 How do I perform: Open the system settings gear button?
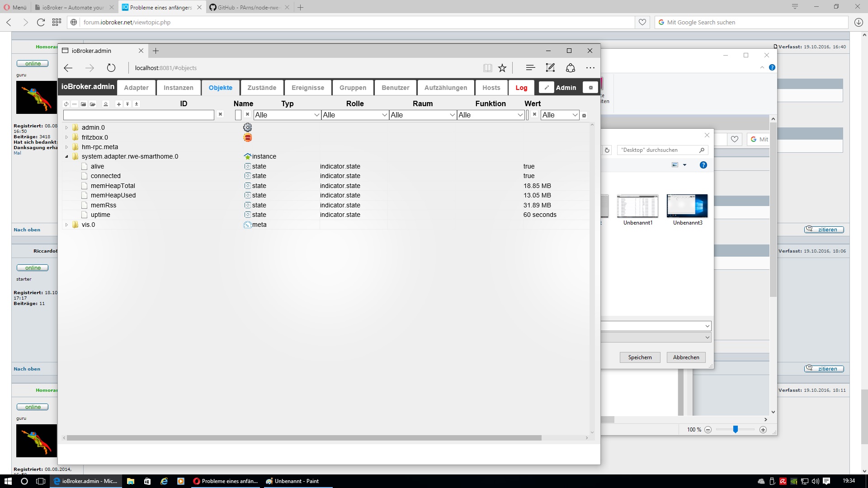[590, 88]
